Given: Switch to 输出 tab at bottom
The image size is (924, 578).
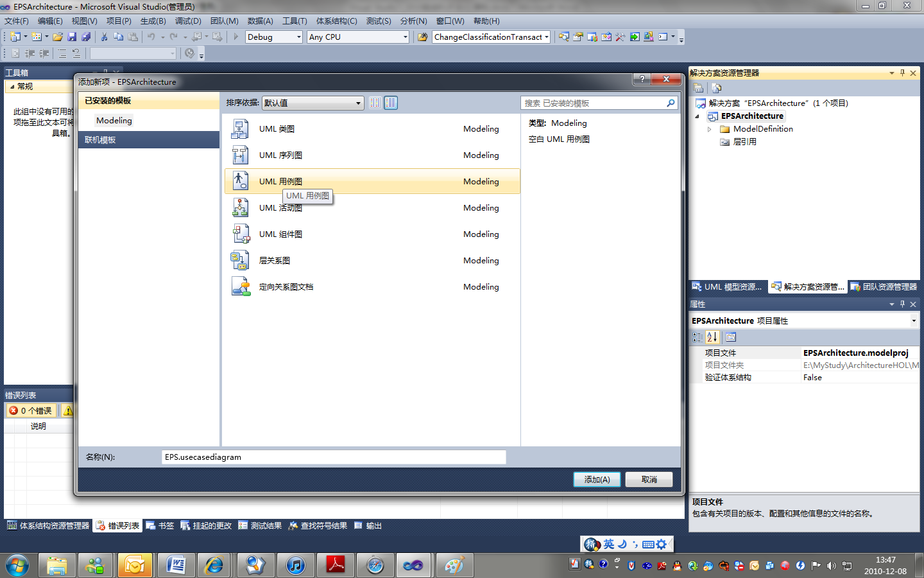Looking at the screenshot, I should [x=368, y=526].
